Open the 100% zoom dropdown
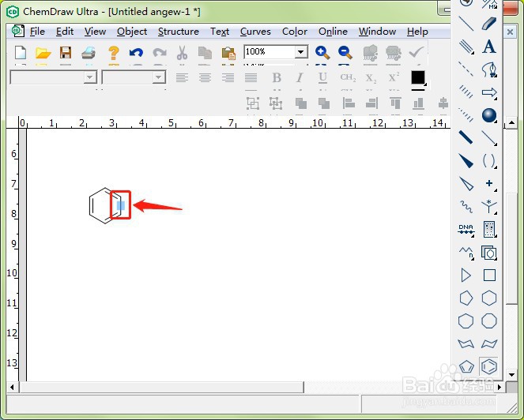524x420 pixels. point(301,52)
